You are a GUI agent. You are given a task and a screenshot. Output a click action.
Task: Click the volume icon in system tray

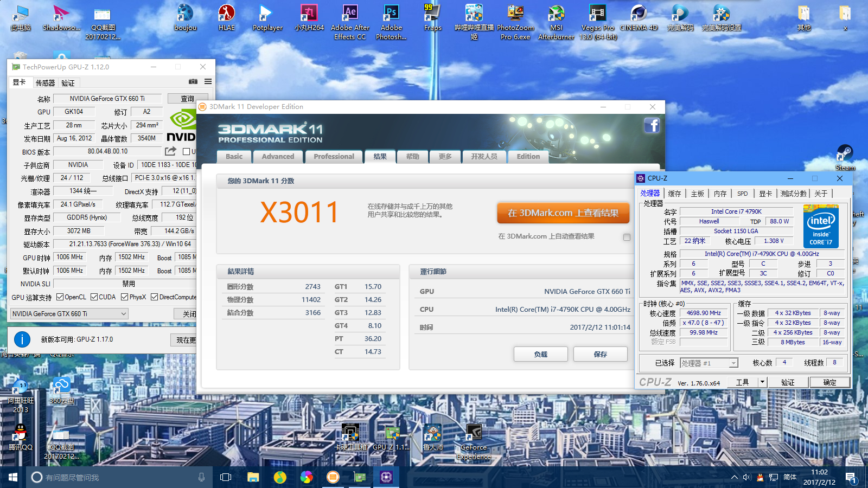point(747,477)
